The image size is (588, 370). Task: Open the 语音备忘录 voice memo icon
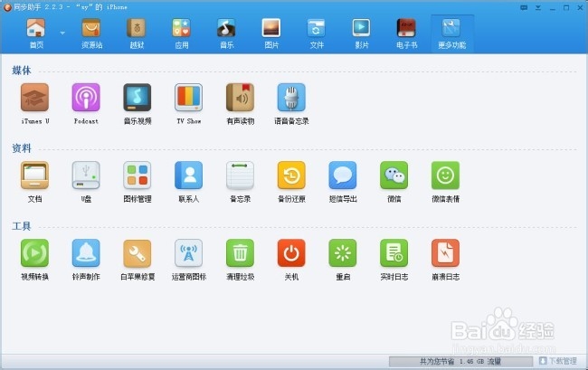pyautogui.click(x=291, y=98)
